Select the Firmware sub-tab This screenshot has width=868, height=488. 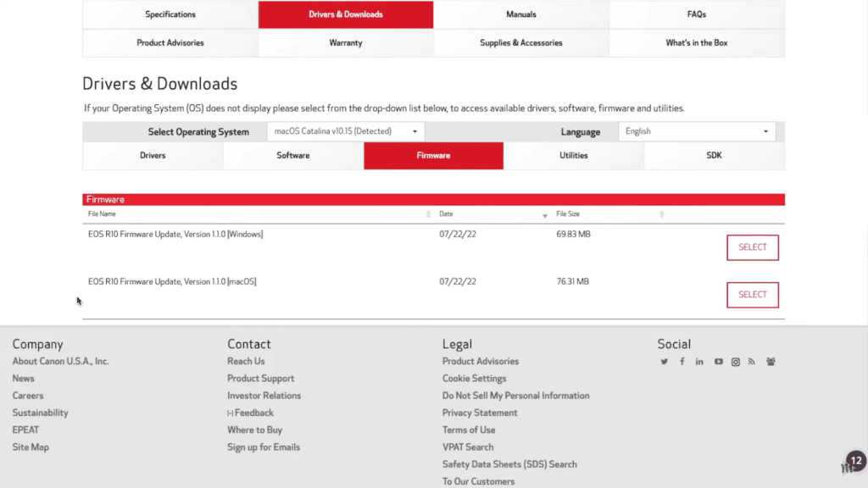433,156
